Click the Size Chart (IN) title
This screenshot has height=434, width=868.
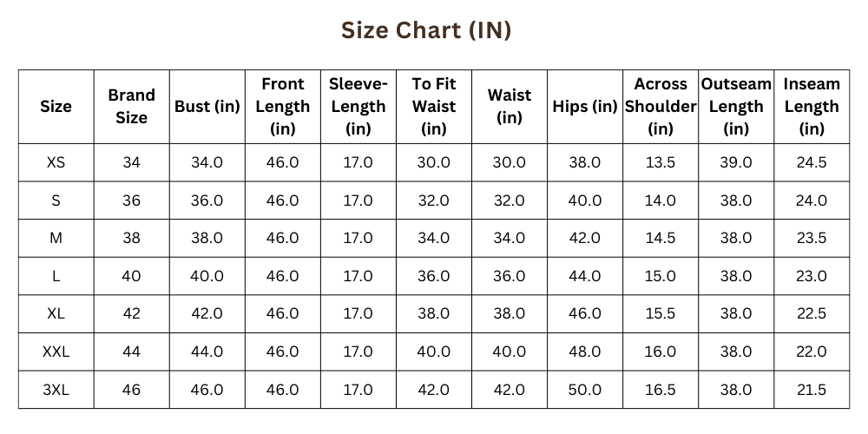[x=425, y=30]
